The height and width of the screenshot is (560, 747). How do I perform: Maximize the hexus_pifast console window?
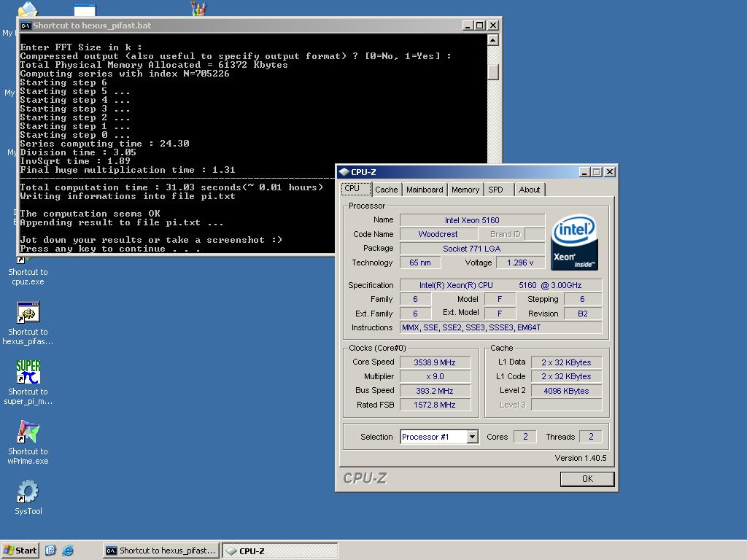point(480,26)
